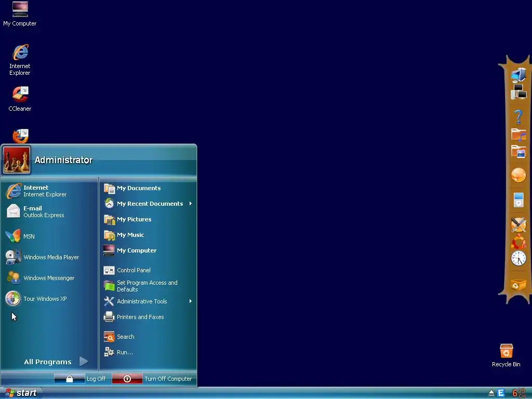Click the eject icon in system tray
This screenshot has width=532, height=399.
[x=491, y=393]
